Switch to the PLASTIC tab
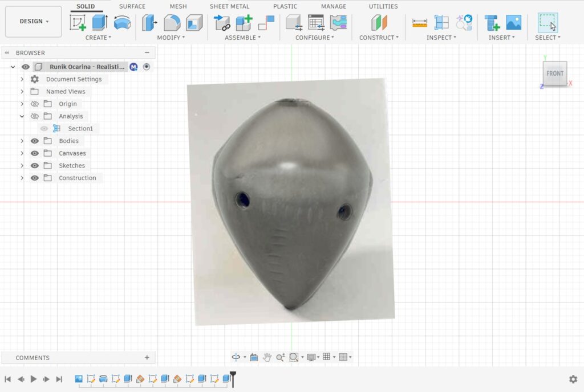 (x=285, y=6)
